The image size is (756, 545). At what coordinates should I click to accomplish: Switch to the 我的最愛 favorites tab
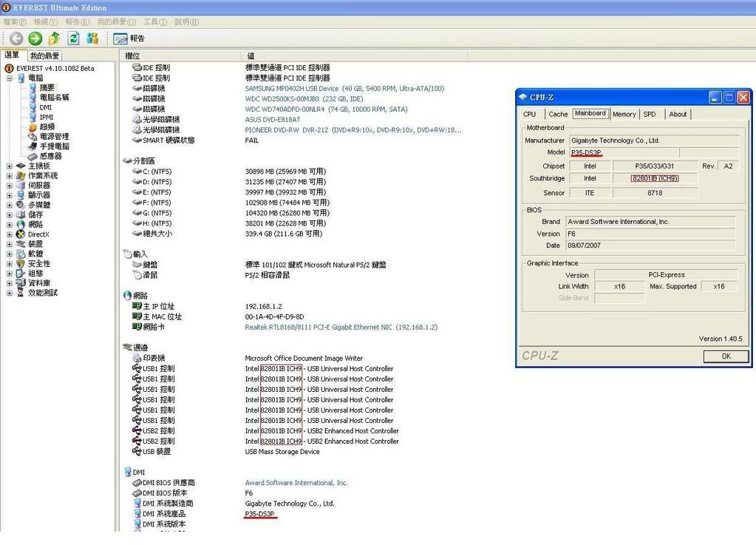[x=45, y=56]
